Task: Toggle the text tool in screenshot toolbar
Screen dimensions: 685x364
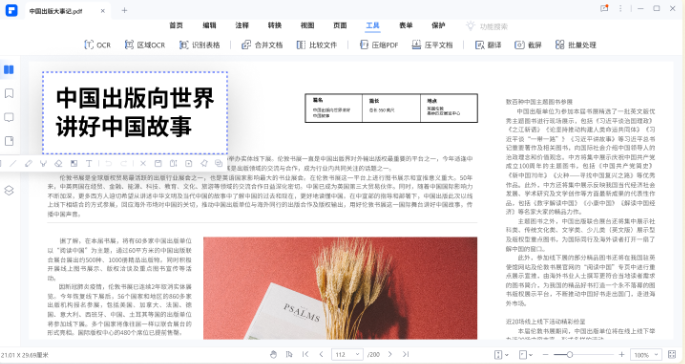Action: tap(89, 163)
